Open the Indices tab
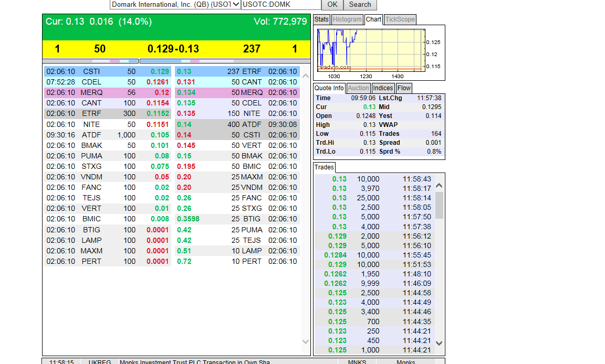 coord(383,88)
